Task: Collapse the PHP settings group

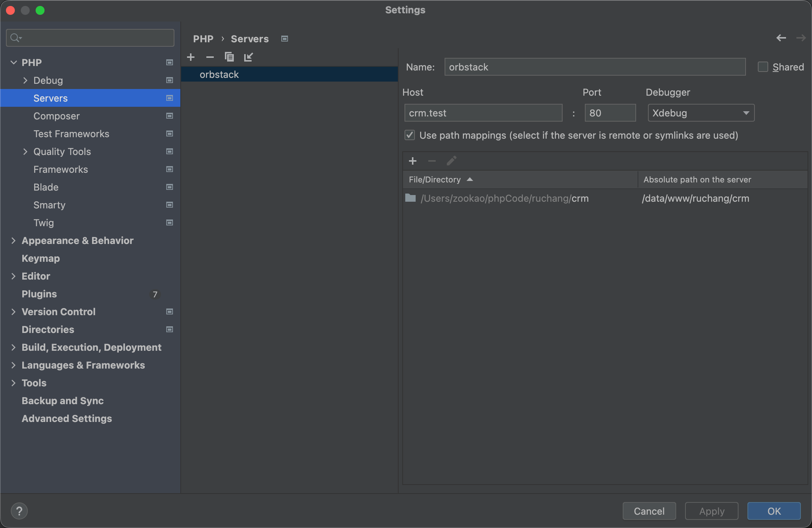Action: click(x=14, y=62)
